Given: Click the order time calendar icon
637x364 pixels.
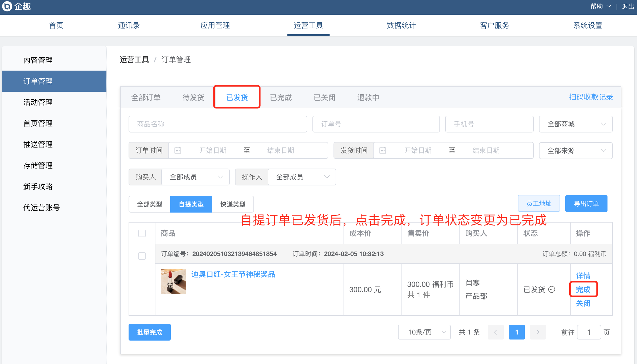Looking at the screenshot, I should coord(178,150).
